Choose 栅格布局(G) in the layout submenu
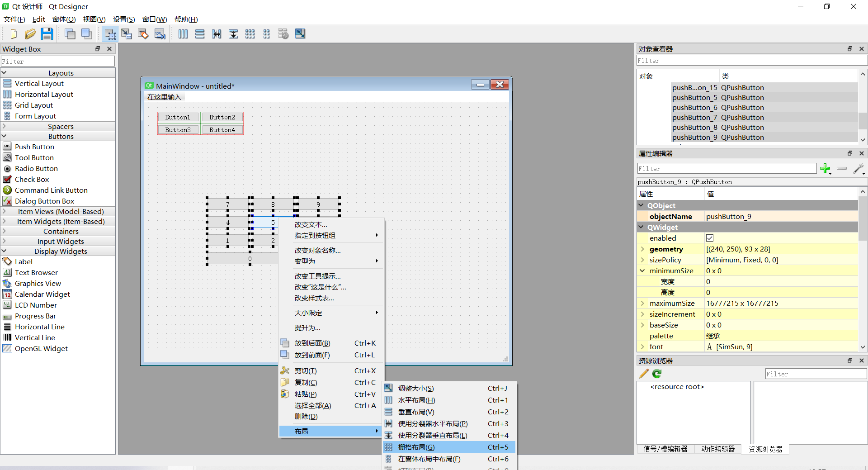This screenshot has height=470, width=868. click(449, 447)
